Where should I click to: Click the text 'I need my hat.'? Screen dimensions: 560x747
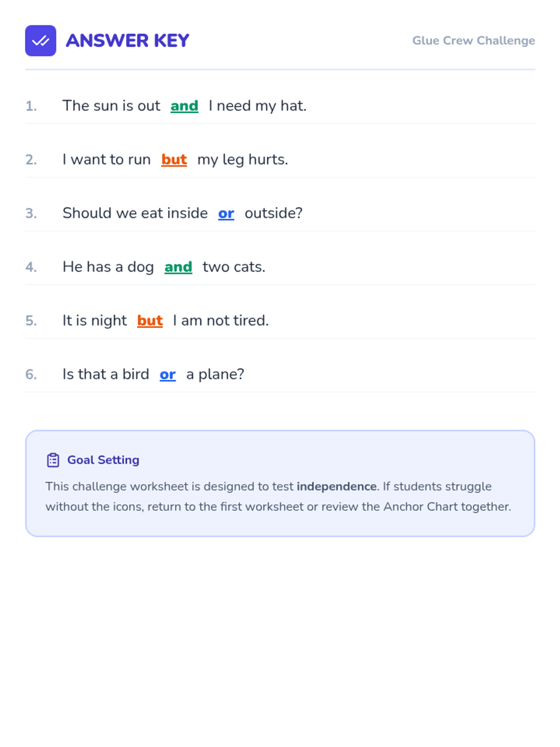(x=258, y=106)
